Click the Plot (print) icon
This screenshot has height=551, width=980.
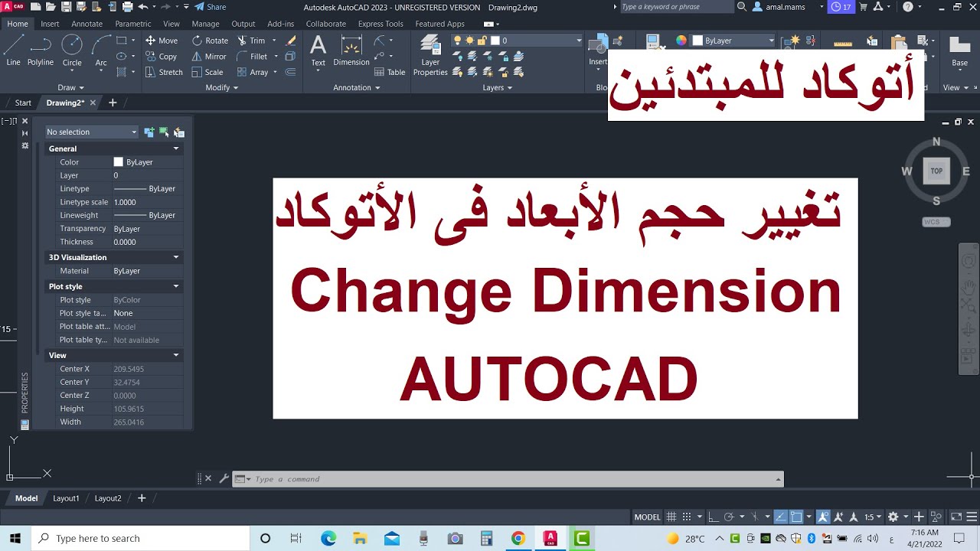tap(126, 7)
